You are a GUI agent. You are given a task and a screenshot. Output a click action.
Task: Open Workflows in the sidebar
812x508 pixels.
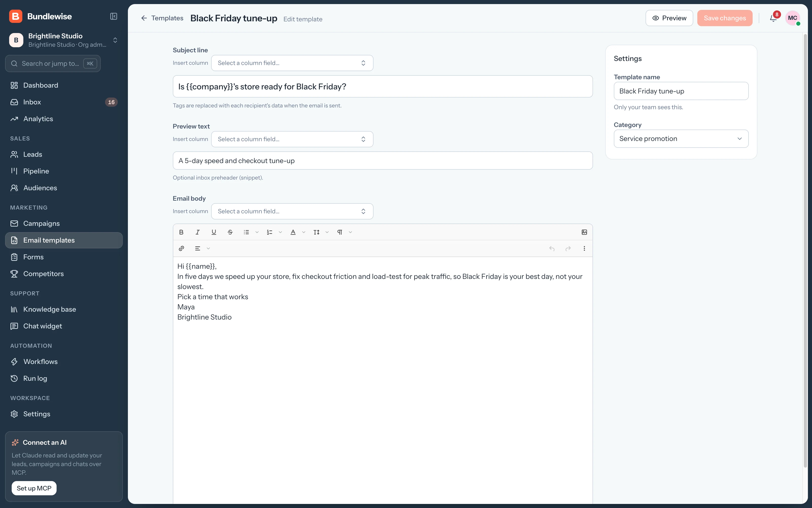point(64,361)
